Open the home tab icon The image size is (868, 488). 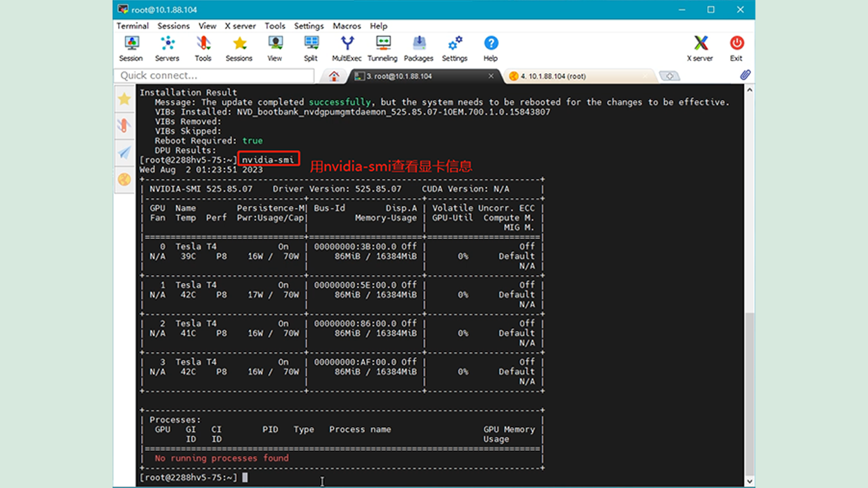point(334,76)
